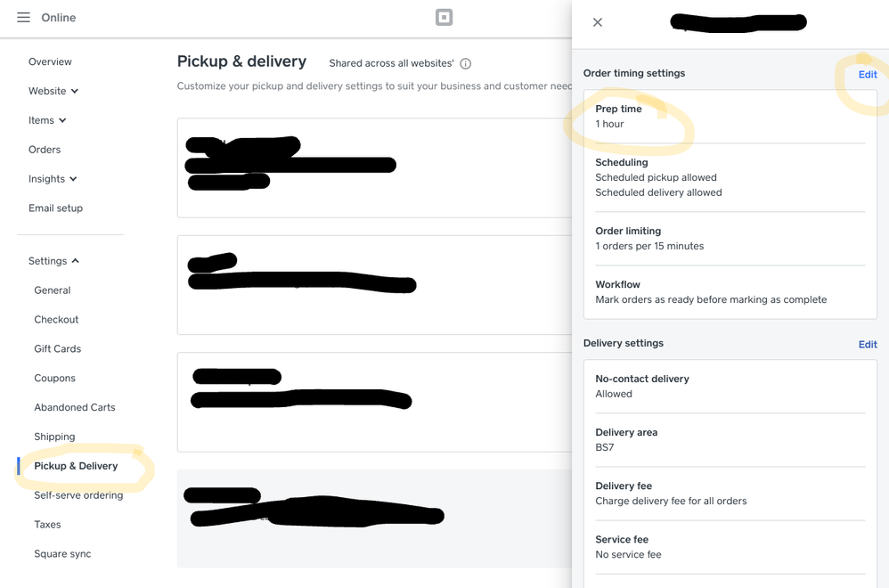Screen dimensions: 889x588
Task: Open the Overview page
Action: pyautogui.click(x=50, y=61)
